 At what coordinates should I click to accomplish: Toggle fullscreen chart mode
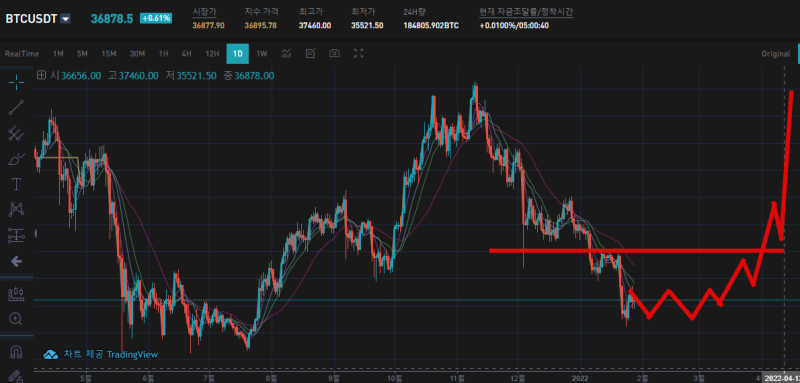click(x=359, y=53)
